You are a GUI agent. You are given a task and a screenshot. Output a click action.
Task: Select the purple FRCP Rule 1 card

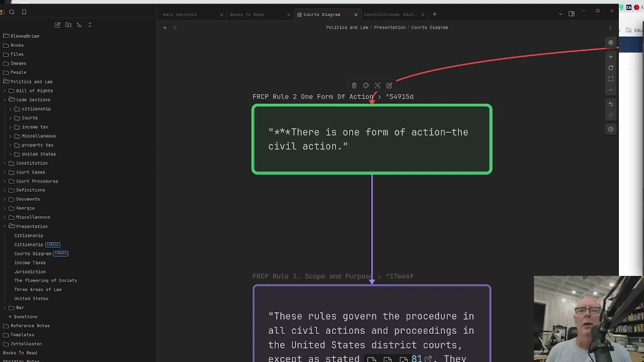pyautogui.click(x=372, y=323)
